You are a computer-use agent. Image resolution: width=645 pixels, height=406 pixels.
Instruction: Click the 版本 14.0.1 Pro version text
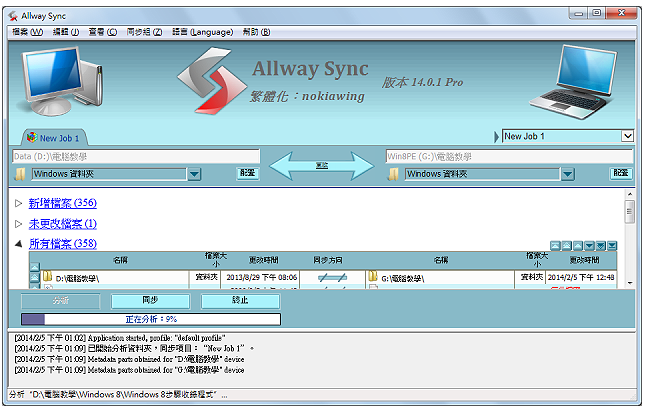click(x=422, y=82)
